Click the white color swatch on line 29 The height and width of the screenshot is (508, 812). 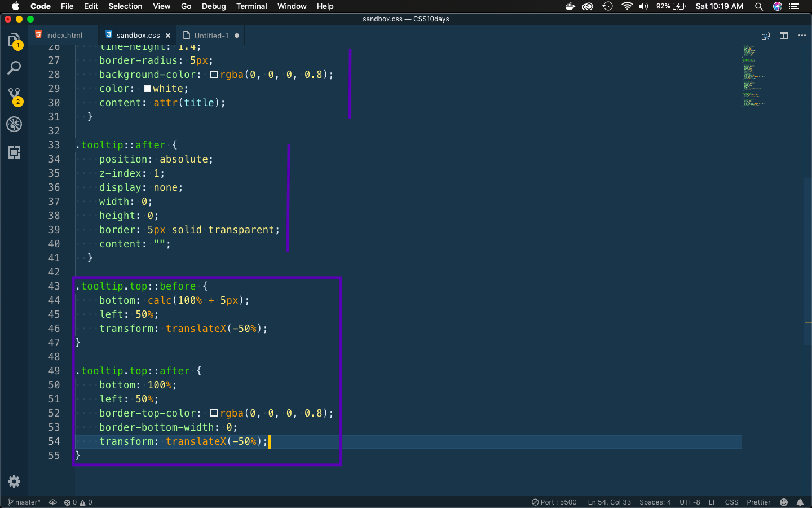(x=147, y=89)
